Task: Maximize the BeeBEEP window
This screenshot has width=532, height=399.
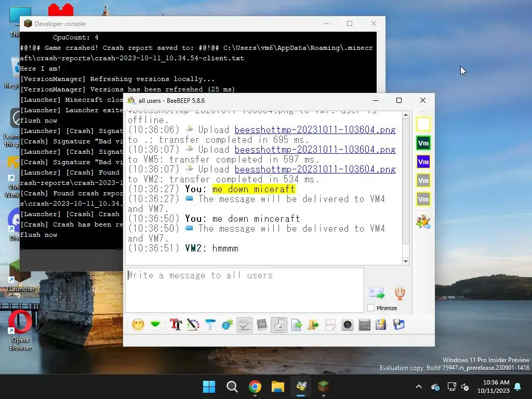Action: pyautogui.click(x=399, y=100)
